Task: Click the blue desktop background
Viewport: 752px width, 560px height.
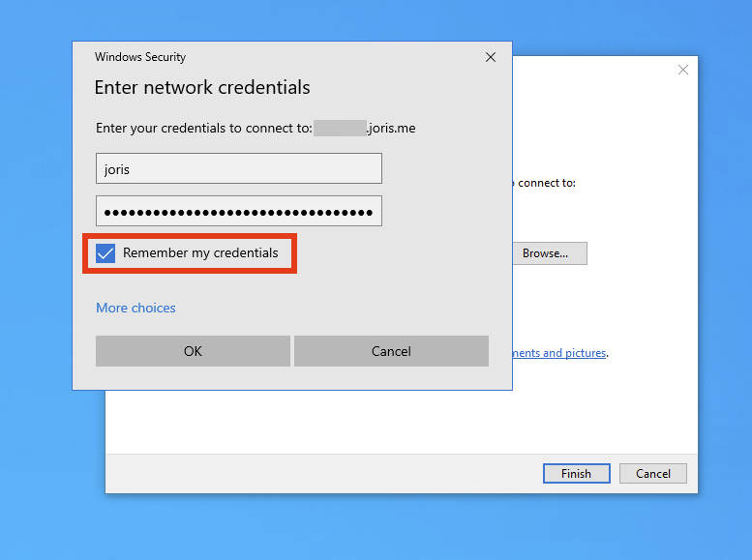Action: [39, 464]
